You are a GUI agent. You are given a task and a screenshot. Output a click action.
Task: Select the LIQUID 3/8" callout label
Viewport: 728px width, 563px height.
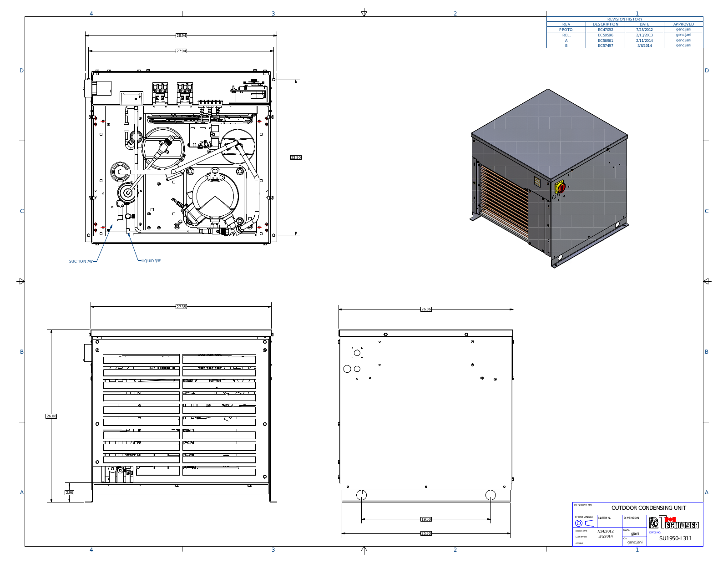click(x=152, y=261)
